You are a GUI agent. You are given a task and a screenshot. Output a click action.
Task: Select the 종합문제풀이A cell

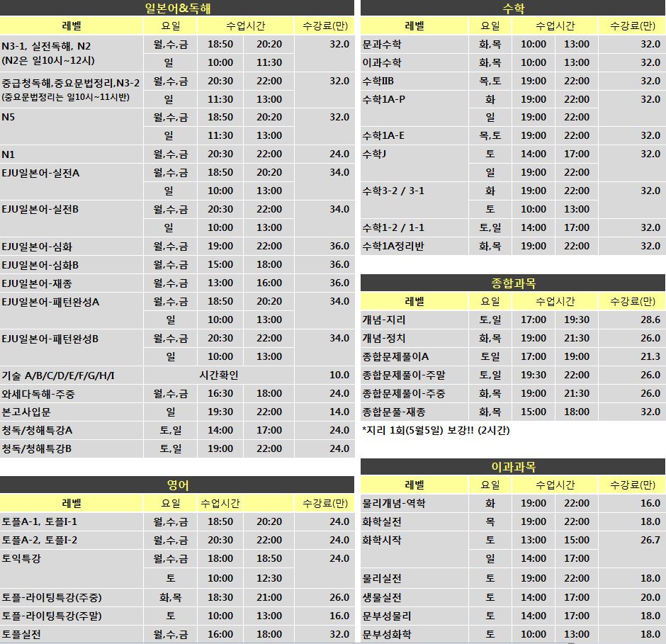click(414, 356)
